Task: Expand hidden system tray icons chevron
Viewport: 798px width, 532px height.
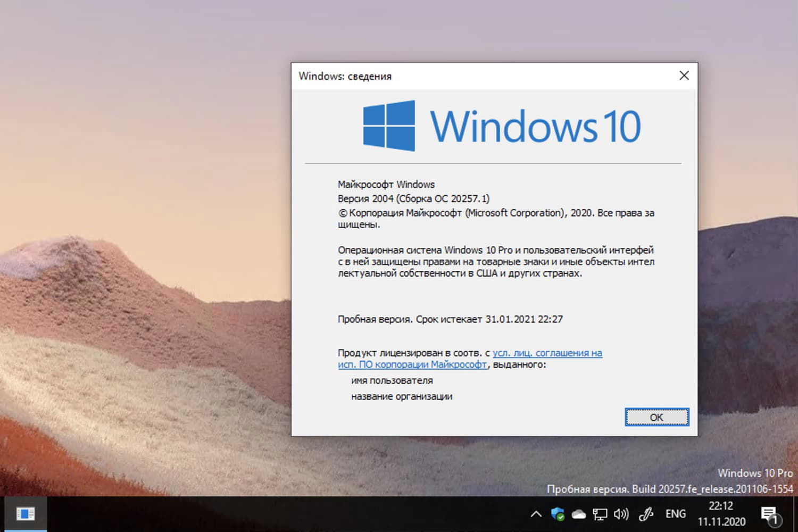Action: click(x=536, y=514)
